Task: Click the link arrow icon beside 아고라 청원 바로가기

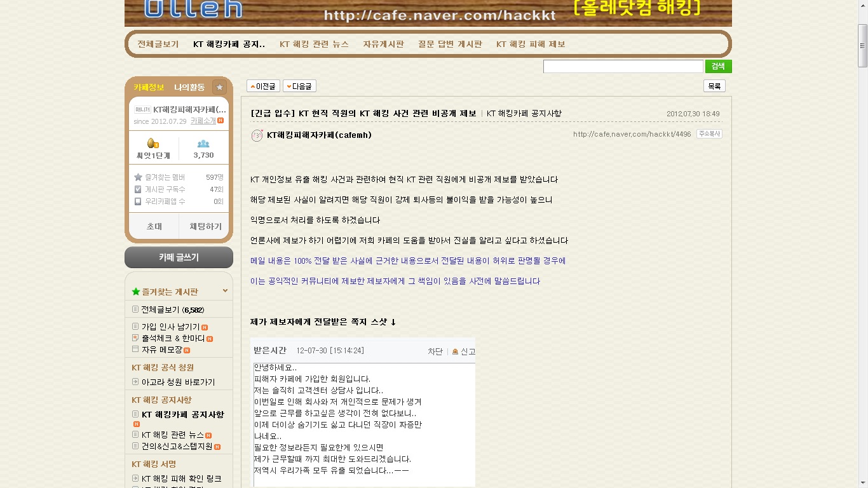Action: (135, 382)
